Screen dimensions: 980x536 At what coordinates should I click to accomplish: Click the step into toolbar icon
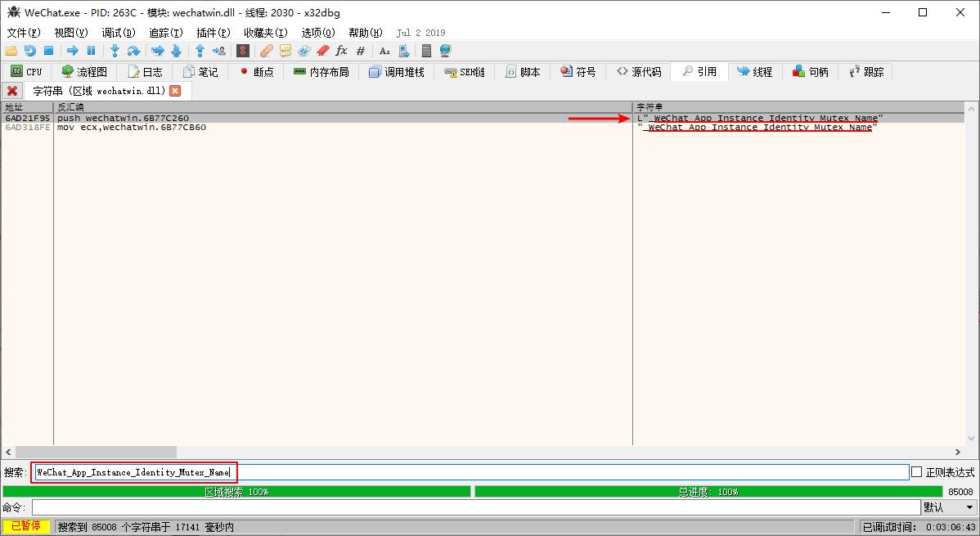(x=115, y=51)
